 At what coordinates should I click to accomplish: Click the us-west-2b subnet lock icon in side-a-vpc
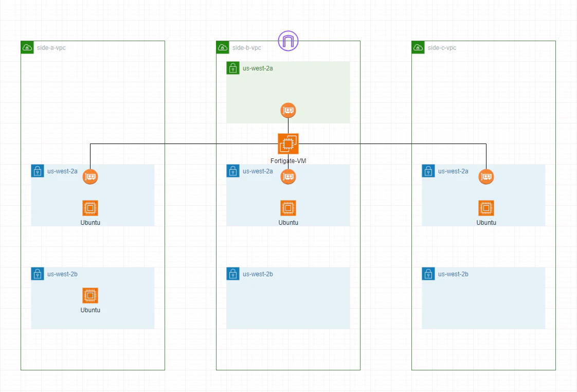point(38,274)
